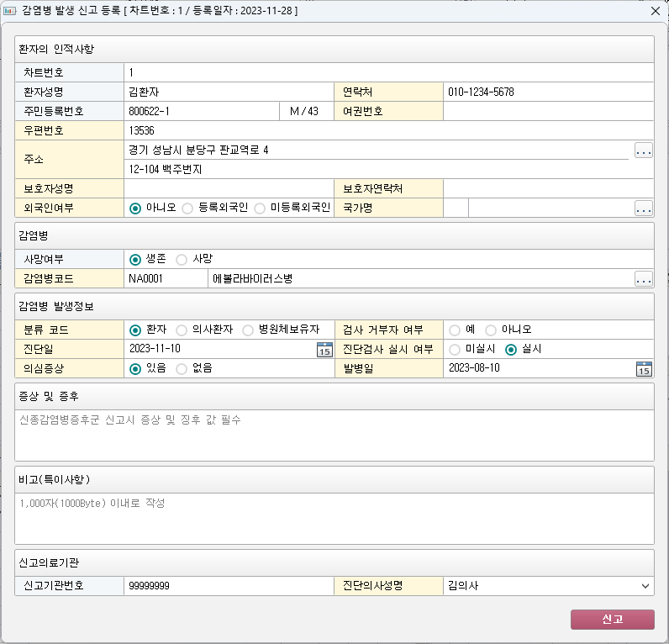Expand the 진단의사성명 dropdown

[x=645, y=586]
